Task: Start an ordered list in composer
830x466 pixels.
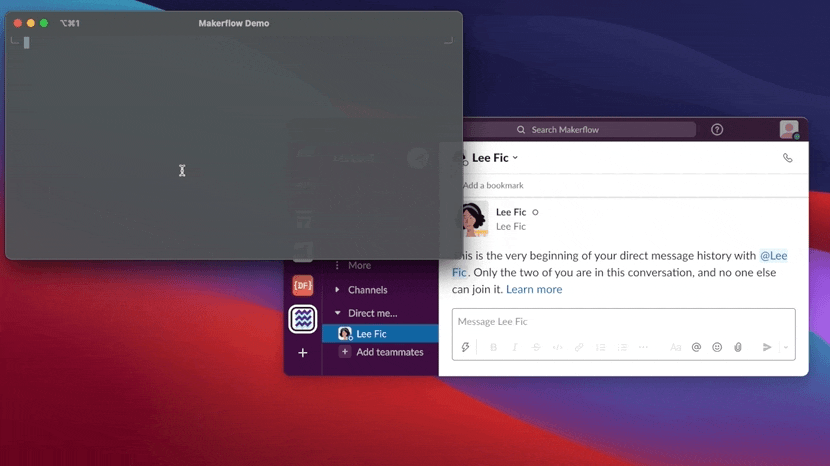Action: click(x=600, y=347)
